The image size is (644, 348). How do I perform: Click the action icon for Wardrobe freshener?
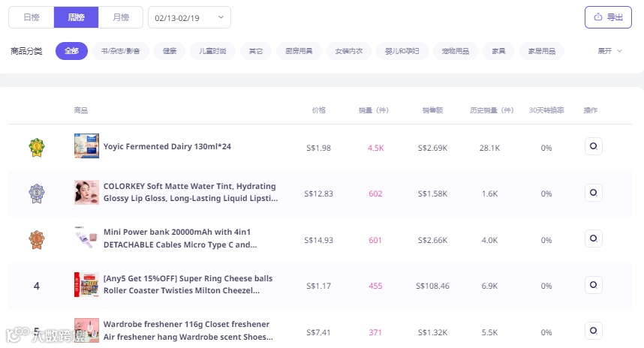coord(593,331)
